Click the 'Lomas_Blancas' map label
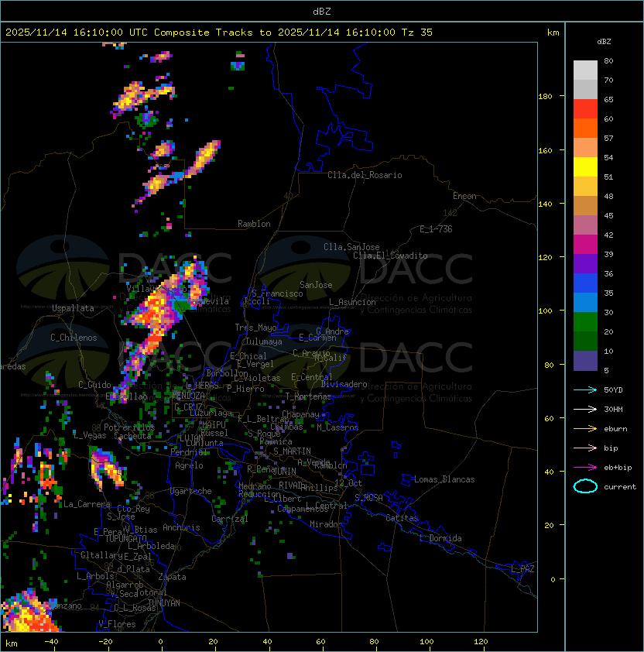644x652 pixels. [444, 479]
